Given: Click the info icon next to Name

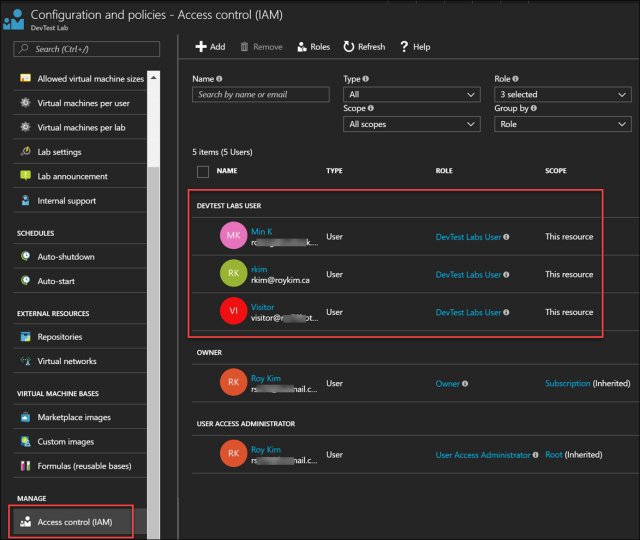Looking at the screenshot, I should click(x=220, y=79).
